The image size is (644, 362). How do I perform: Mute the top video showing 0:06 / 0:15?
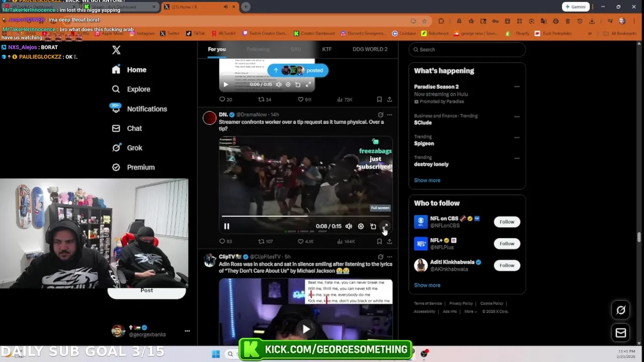(x=278, y=84)
